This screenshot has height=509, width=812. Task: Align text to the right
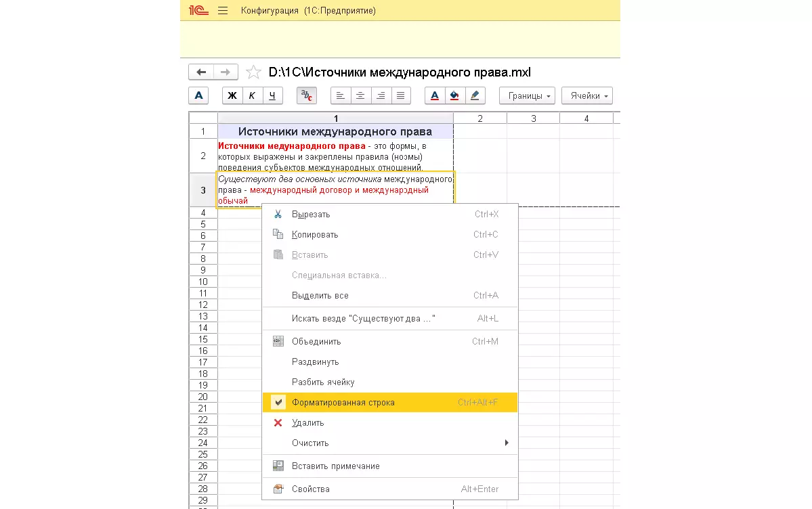[381, 95]
